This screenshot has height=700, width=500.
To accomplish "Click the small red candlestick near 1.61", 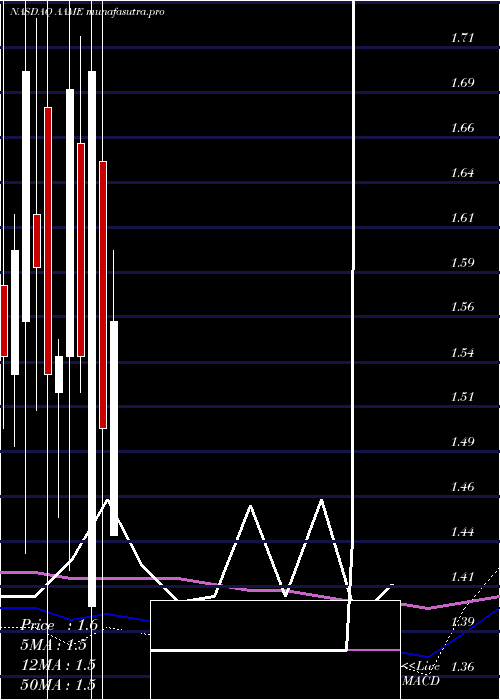I will [x=37, y=241].
